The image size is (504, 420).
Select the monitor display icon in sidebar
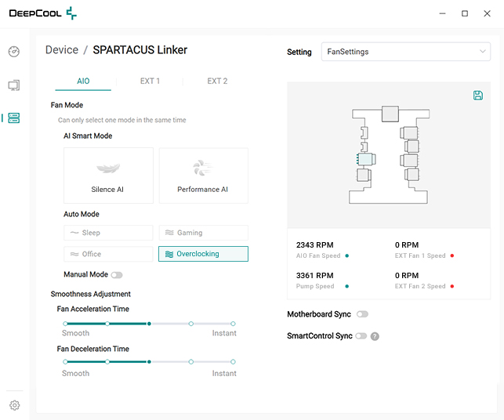(14, 85)
